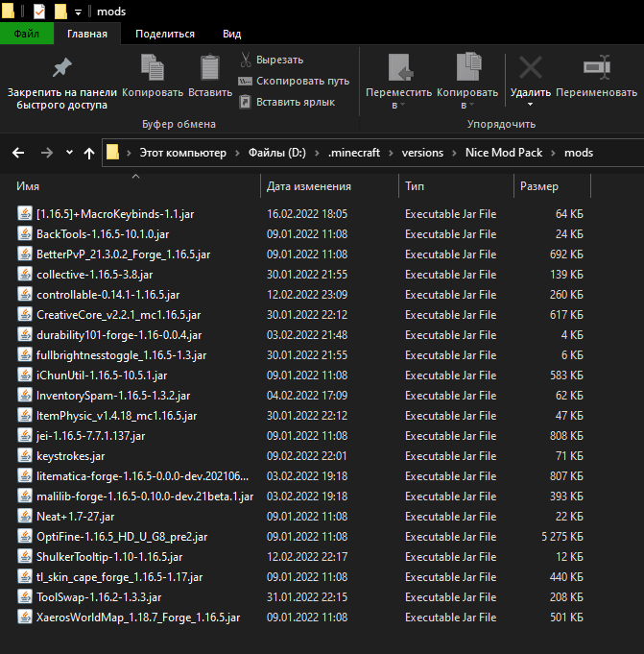This screenshot has width=644, height=654.
Task: Select CreativeCore_v2.2.1_mc1.16.5.jar file
Action: (x=118, y=314)
